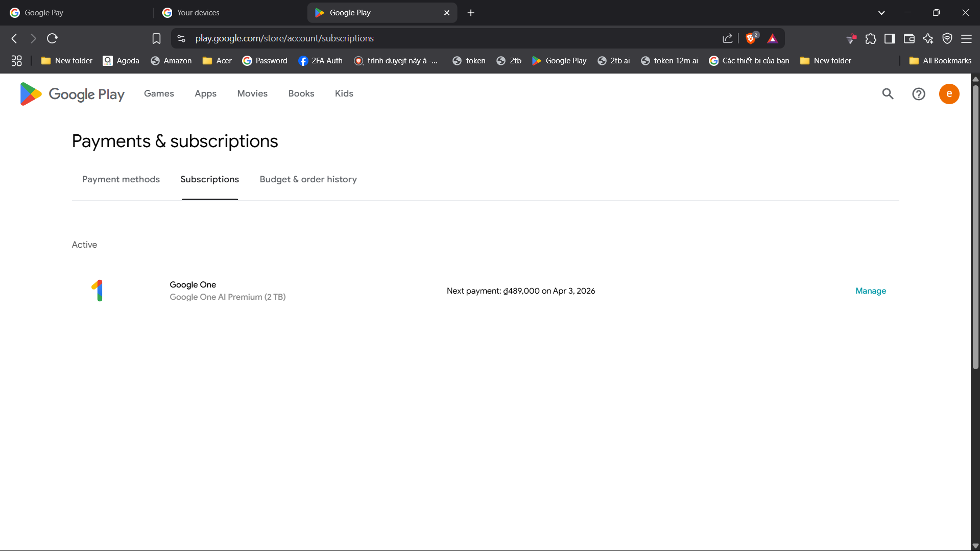Viewport: 980px width, 551px height.
Task: Click the Google Play logo
Action: (x=72, y=94)
